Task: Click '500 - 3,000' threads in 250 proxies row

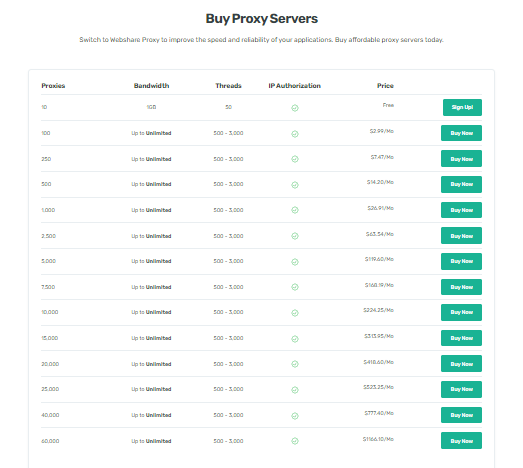Action: pos(228,159)
